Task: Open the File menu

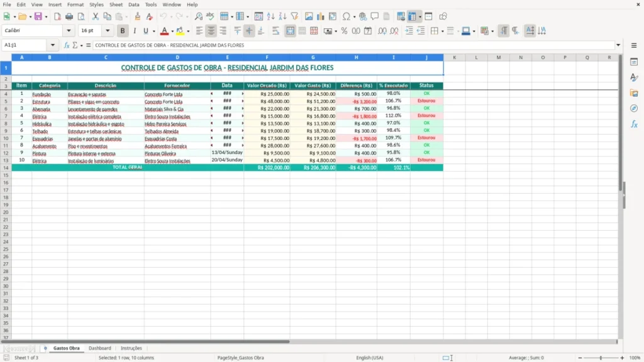Action: (x=7, y=4)
